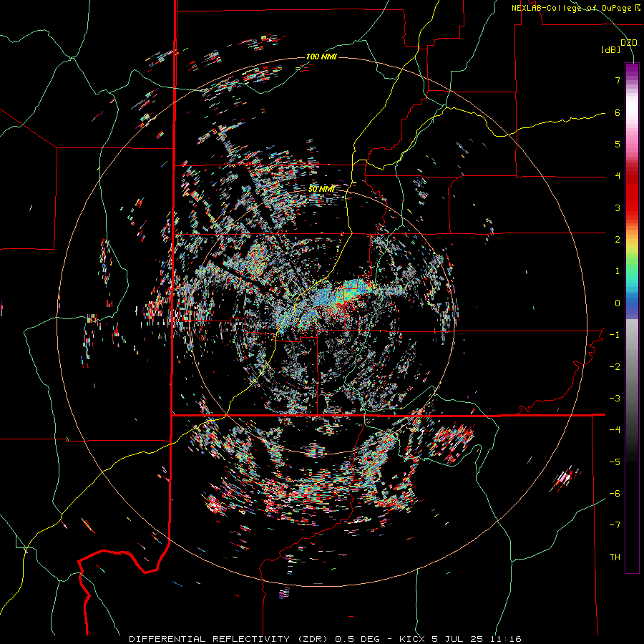Click the 6 value on color scale
The width and height of the screenshot is (644, 644).
point(618,112)
